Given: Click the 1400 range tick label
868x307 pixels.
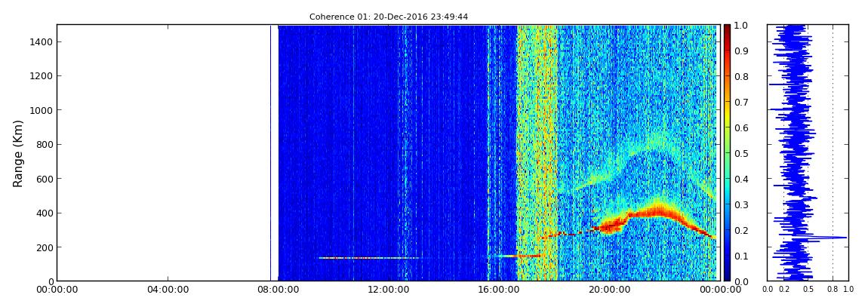Looking at the screenshot, I should point(40,41).
